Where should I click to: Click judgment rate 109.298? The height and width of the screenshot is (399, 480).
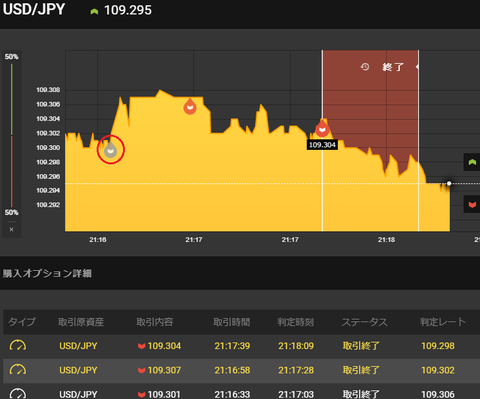(x=438, y=346)
